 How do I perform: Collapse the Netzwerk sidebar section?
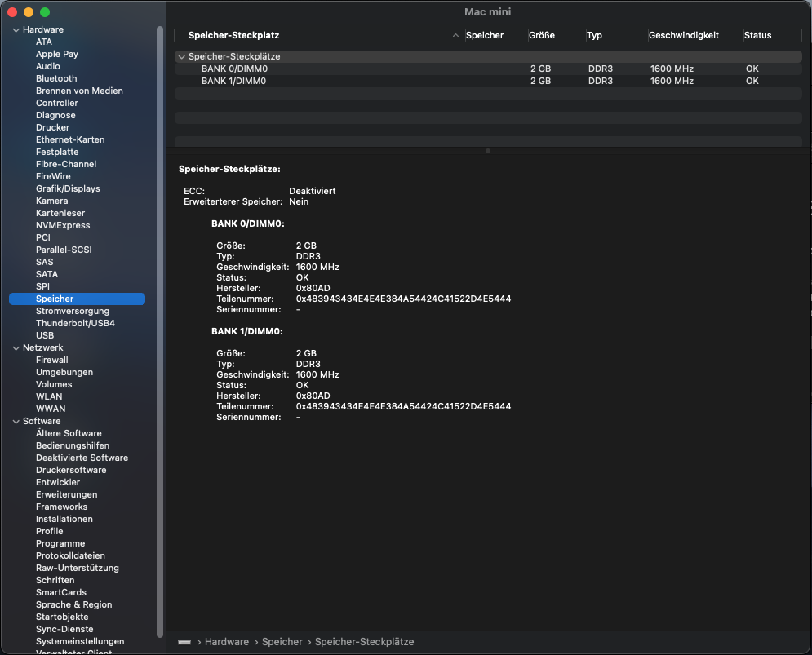pyautogui.click(x=16, y=348)
